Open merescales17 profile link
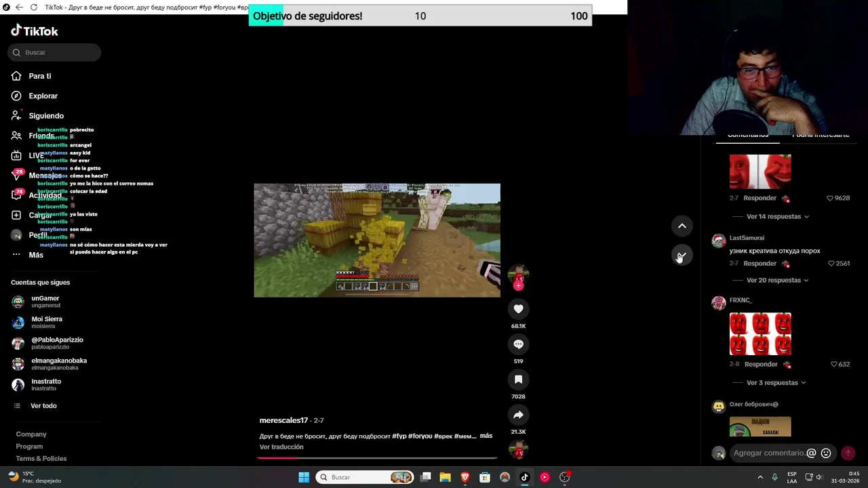Image resolution: width=868 pixels, height=488 pixels. (x=283, y=420)
